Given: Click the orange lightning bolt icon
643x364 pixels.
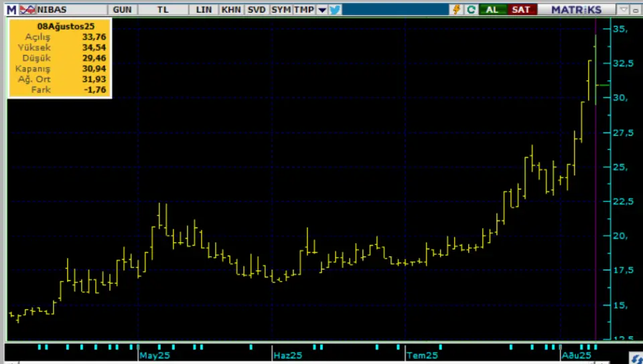Looking at the screenshot, I should tap(456, 9).
